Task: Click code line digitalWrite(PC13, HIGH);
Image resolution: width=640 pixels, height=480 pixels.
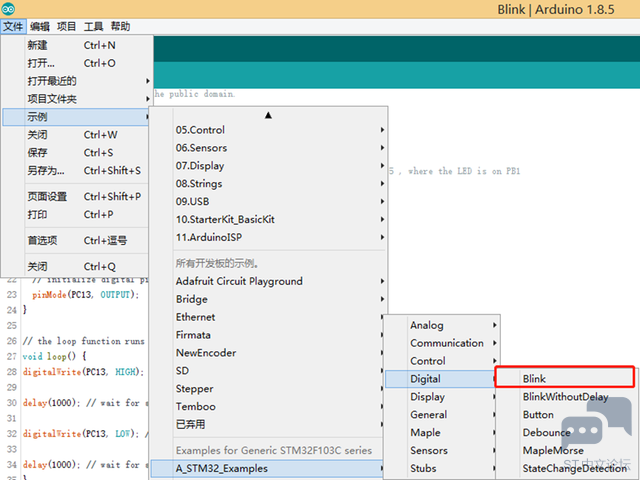Action: coord(83,372)
